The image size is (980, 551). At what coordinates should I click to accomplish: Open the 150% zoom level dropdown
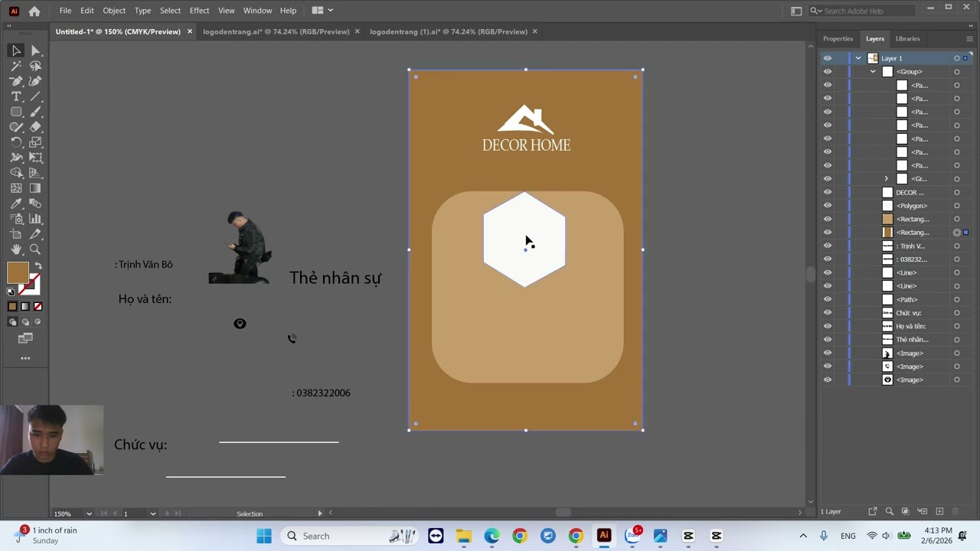click(89, 514)
